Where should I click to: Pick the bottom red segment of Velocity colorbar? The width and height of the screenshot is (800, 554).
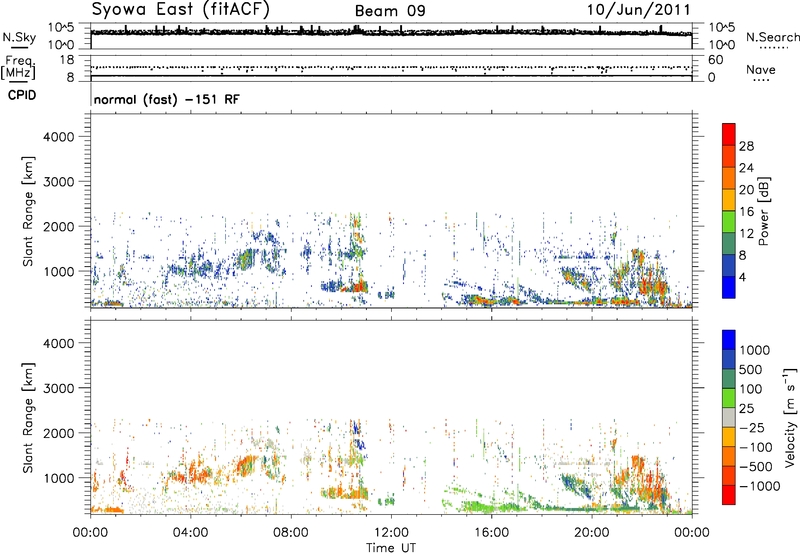click(x=729, y=495)
